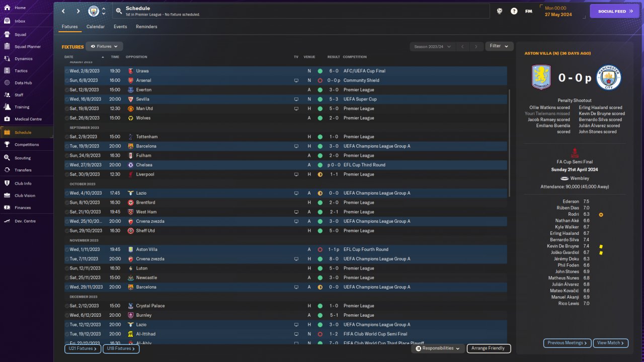Open Medical Centre from the sidebar
Viewport: 644px width, 362px height.
[7, 119]
